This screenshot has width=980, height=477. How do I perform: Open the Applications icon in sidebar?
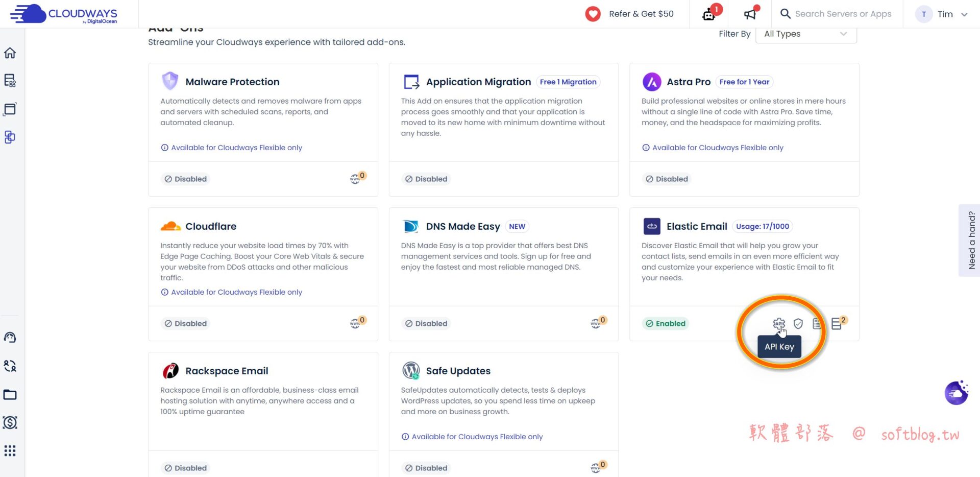(10, 109)
